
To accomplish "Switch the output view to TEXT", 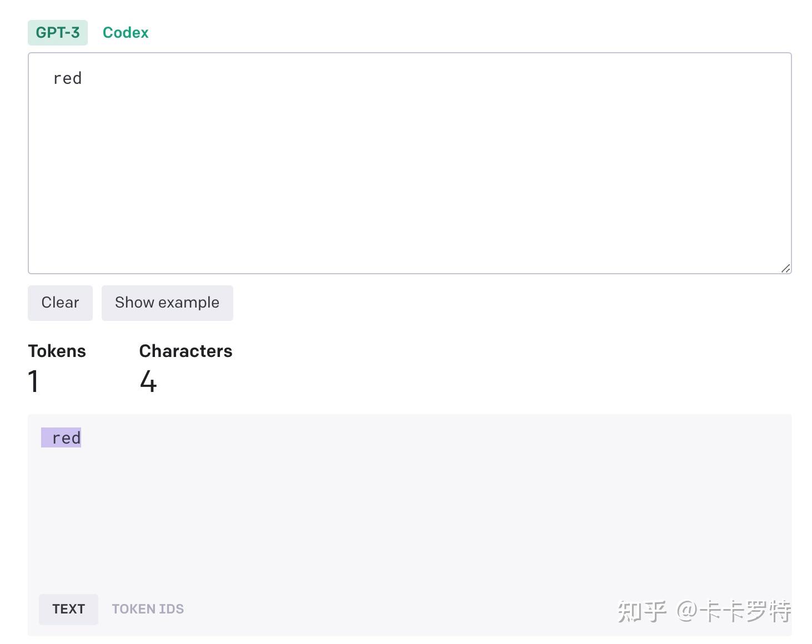I will click(x=68, y=608).
